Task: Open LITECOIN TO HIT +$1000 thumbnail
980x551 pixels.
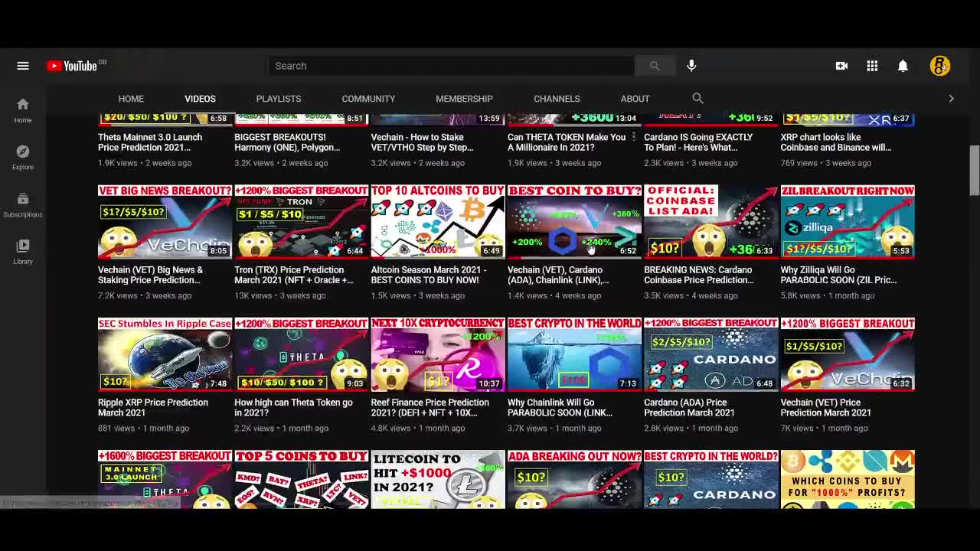Action: [x=437, y=479]
